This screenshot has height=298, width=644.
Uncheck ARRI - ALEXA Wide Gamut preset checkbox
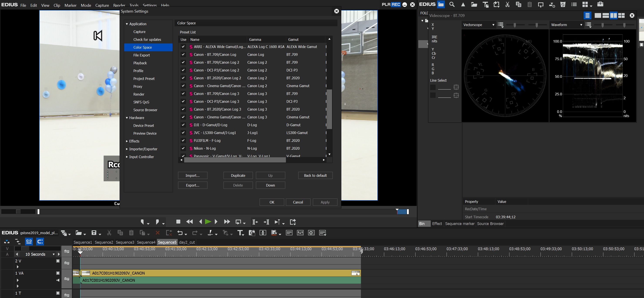(183, 47)
